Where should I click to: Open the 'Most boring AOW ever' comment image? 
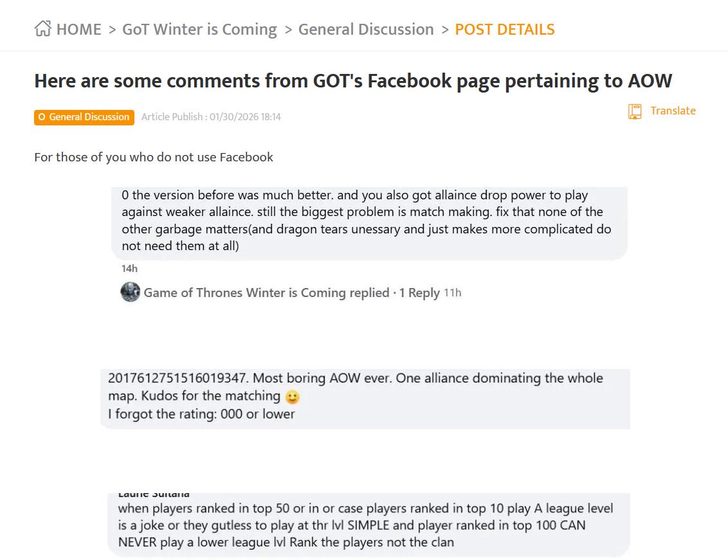point(365,399)
